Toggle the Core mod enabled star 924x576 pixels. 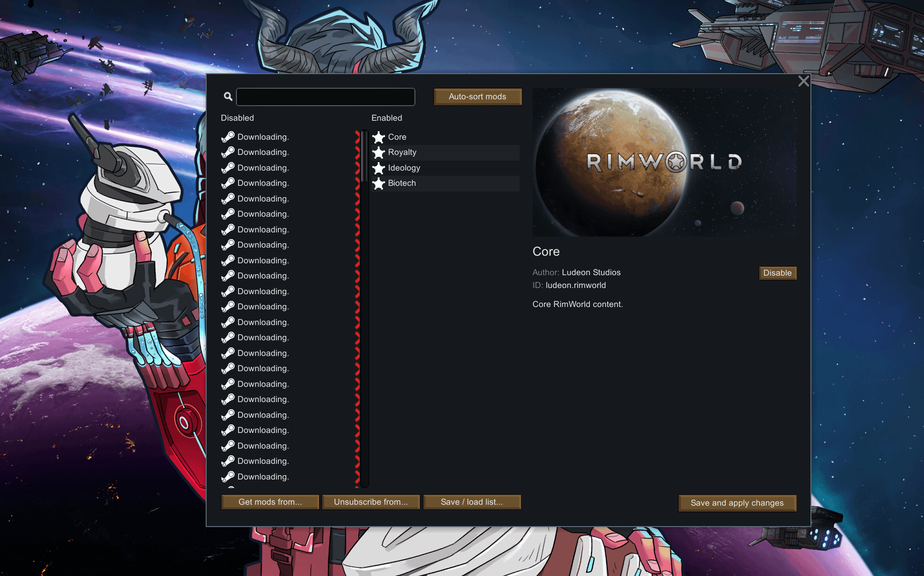[379, 137]
